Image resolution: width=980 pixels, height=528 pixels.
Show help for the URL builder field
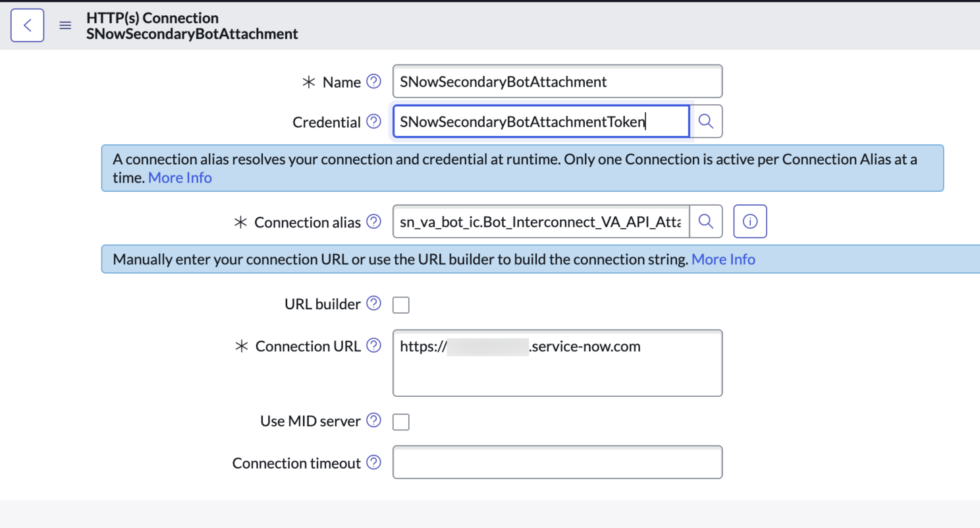(x=373, y=303)
